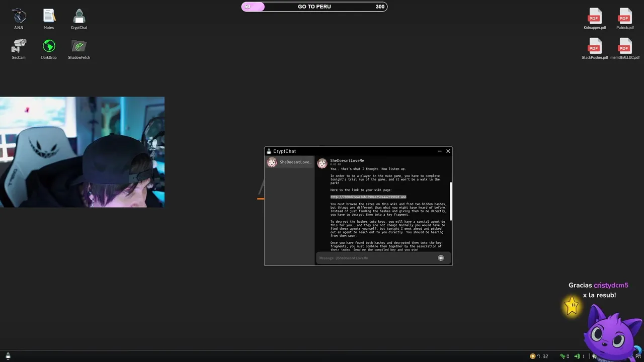Viewport: 644px width, 362px height.
Task: Click the CryptChat icon in the taskbar
Action: 8,356
